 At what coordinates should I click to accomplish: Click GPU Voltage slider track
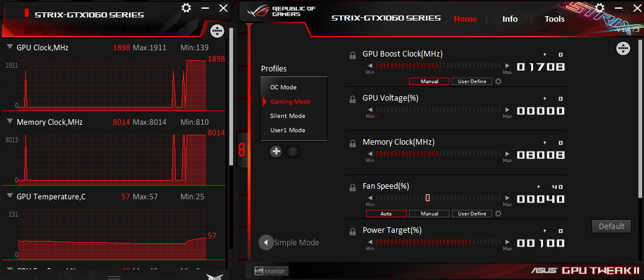(439, 110)
